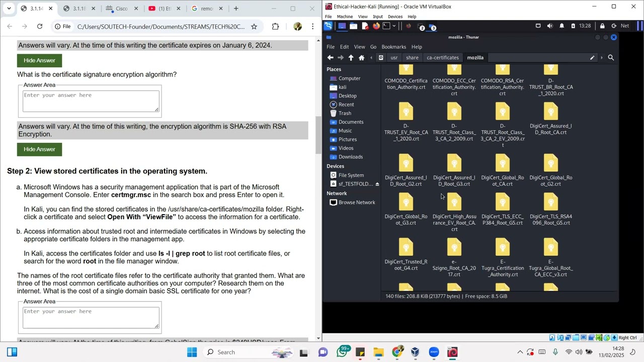644x362 pixels.
Task: Open Thunar file search magnifier
Action: point(611,58)
